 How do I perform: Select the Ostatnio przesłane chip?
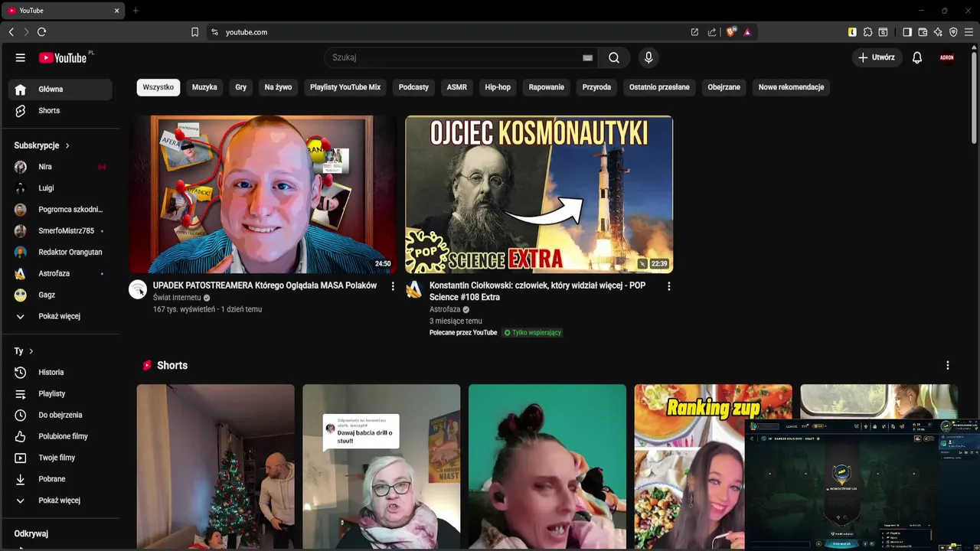(x=659, y=87)
